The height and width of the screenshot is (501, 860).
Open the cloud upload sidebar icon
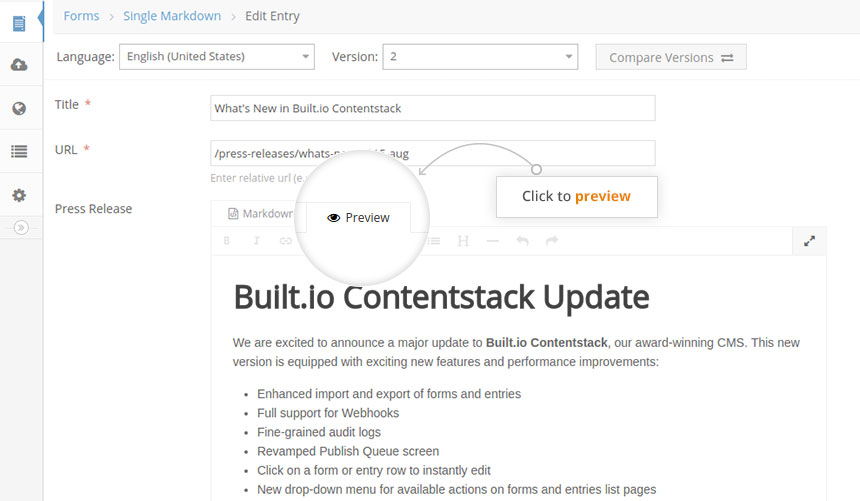coord(19,65)
